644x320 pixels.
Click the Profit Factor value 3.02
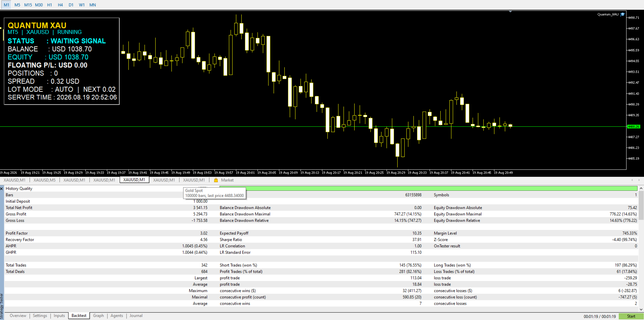tap(204, 233)
